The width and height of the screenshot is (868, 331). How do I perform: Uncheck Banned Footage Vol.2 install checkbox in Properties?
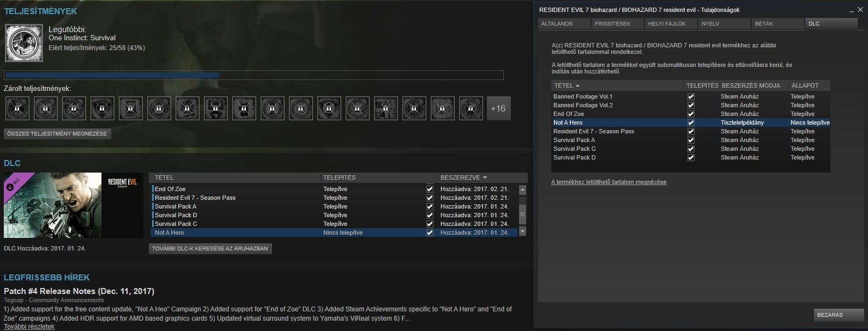(x=691, y=105)
